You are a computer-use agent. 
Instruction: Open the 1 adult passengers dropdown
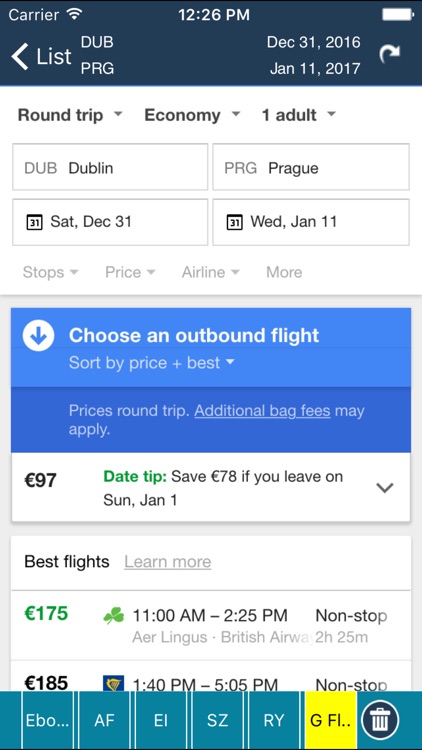tap(299, 115)
